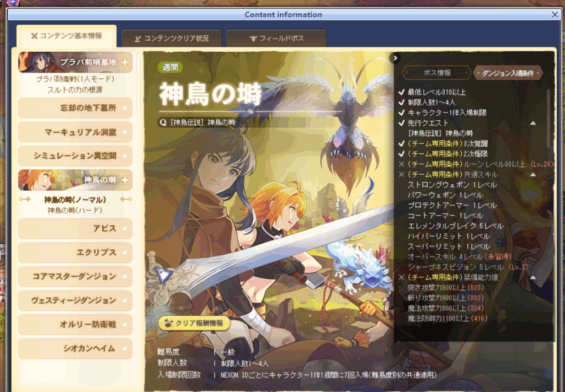Screen dimensions: 565x392
Task: Click the 入場制限回数 info row
Action: 297,375
